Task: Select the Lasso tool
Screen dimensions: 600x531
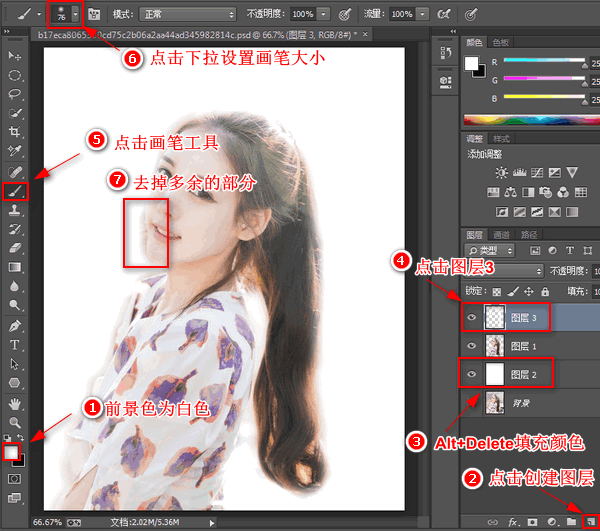Action: pyautogui.click(x=16, y=93)
